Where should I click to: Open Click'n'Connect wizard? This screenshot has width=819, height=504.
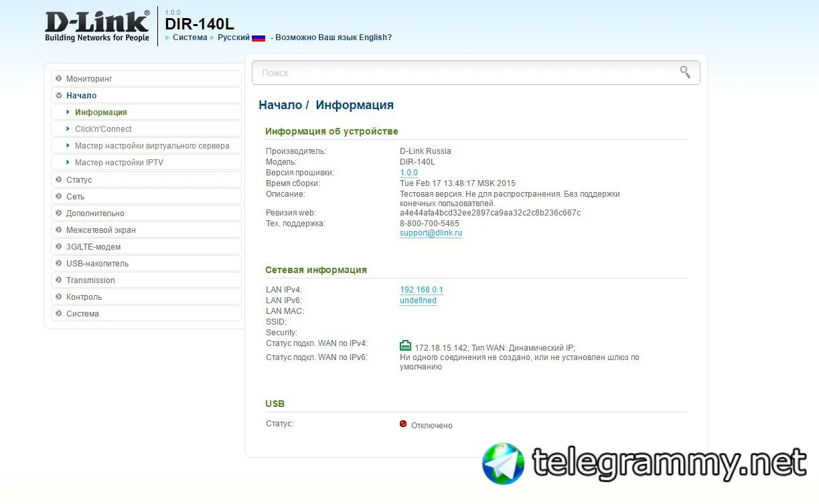coord(146,129)
